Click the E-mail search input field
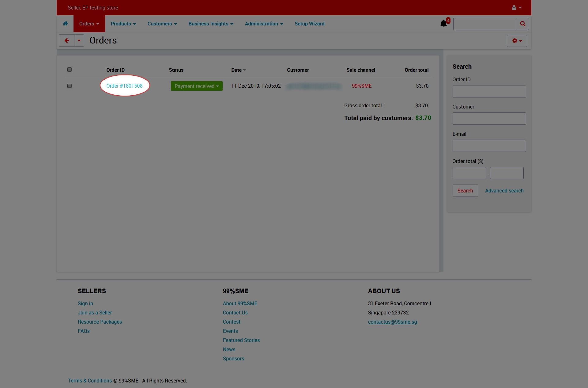 pos(489,146)
